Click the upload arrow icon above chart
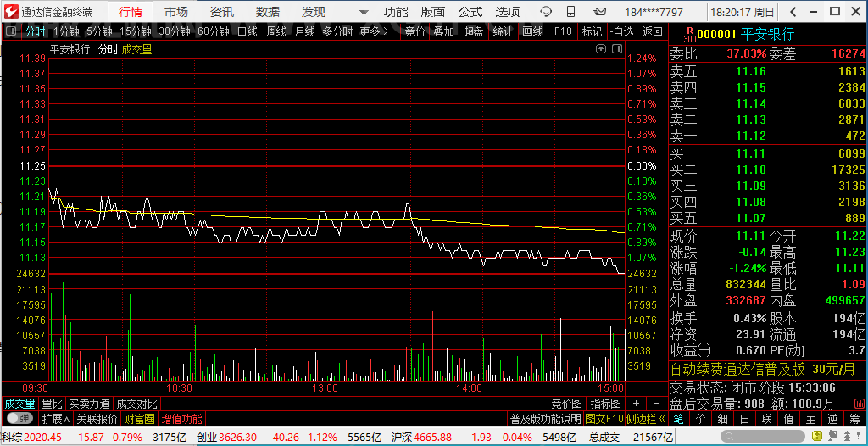This screenshot has width=868, height=446. tap(601, 49)
